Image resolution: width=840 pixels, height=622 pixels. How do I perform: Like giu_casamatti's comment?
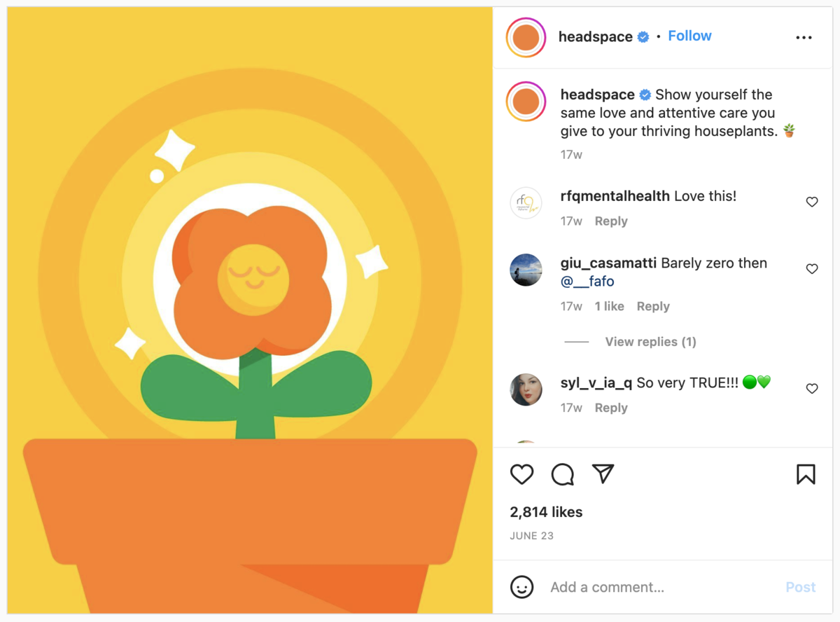point(812,269)
